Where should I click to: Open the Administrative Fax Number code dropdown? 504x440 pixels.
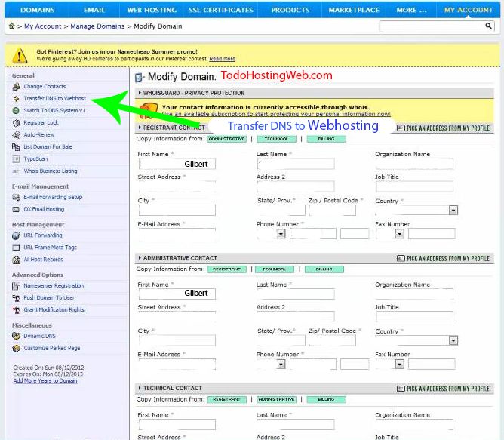pos(400,364)
